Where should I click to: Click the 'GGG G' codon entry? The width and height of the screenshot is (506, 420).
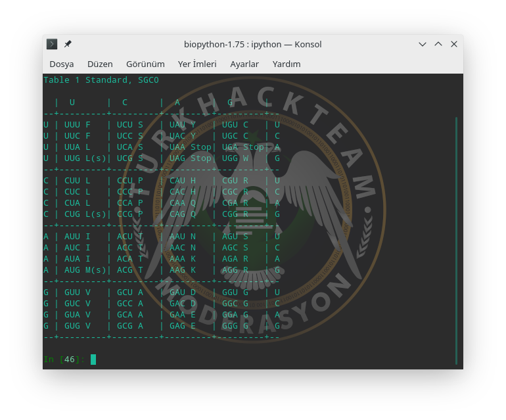[x=235, y=326]
